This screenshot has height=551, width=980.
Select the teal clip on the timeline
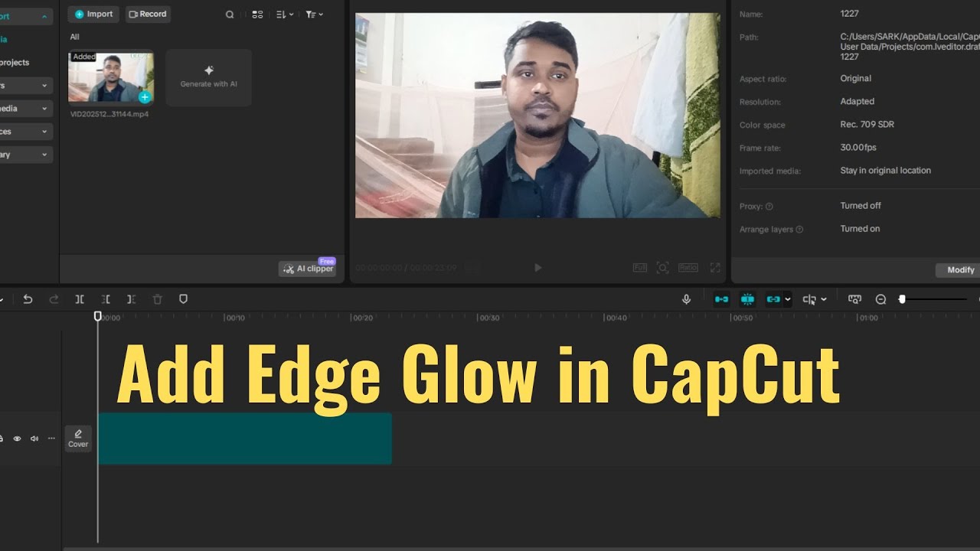[245, 439]
